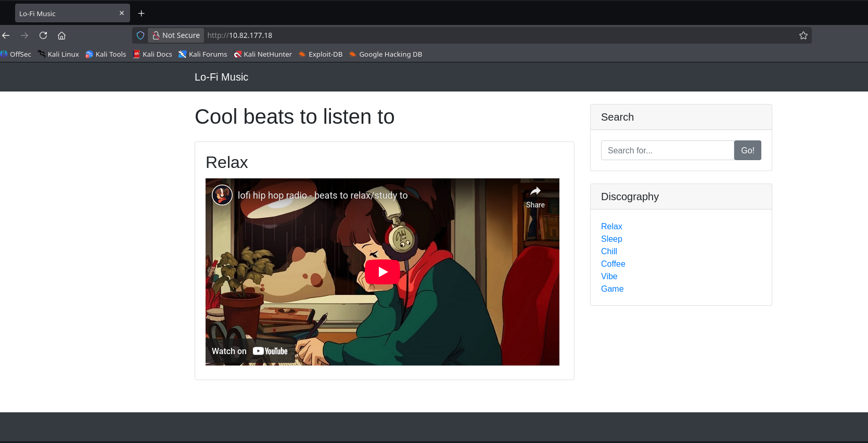Play the lofi hip hop video
868x443 pixels.
[382, 272]
